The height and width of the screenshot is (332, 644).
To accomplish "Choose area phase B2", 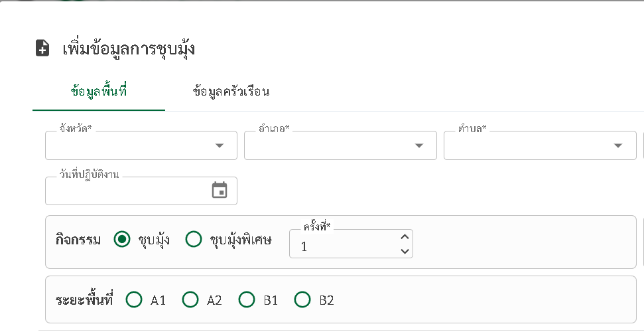I will click(x=302, y=299).
